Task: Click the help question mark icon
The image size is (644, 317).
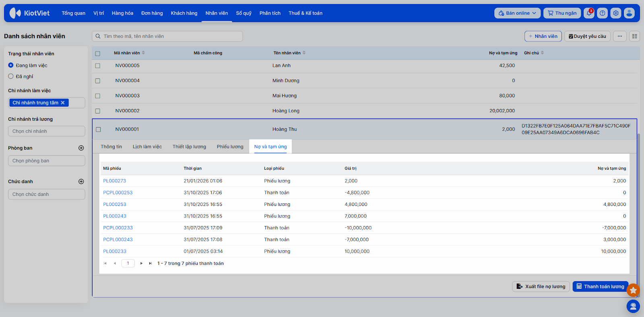Action: pos(602,13)
